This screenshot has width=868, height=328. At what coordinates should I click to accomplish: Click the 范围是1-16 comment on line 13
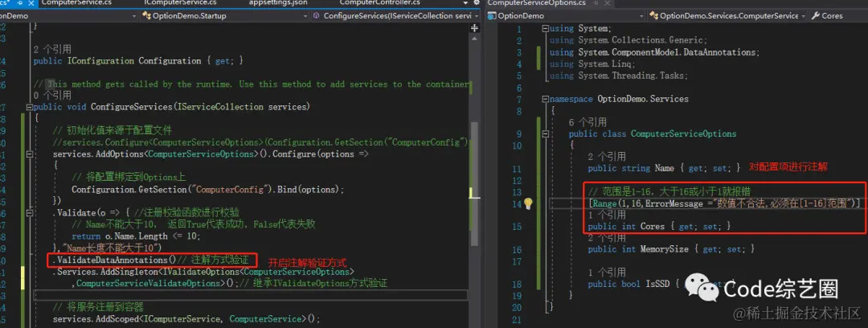669,191
